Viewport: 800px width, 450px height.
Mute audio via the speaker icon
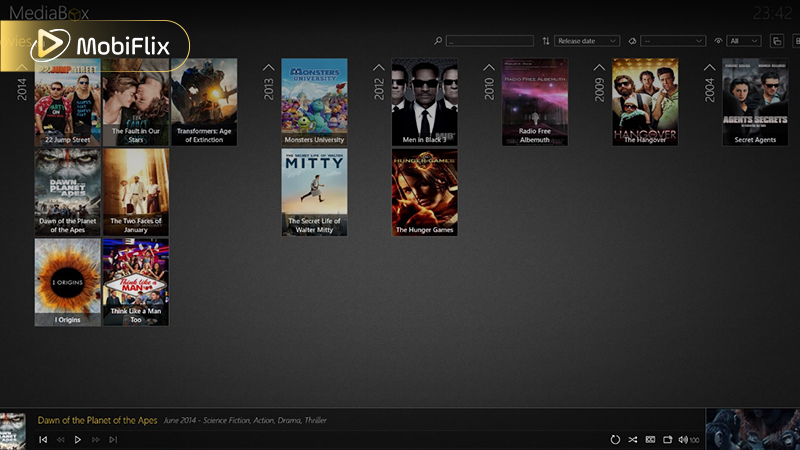pyautogui.click(x=683, y=439)
